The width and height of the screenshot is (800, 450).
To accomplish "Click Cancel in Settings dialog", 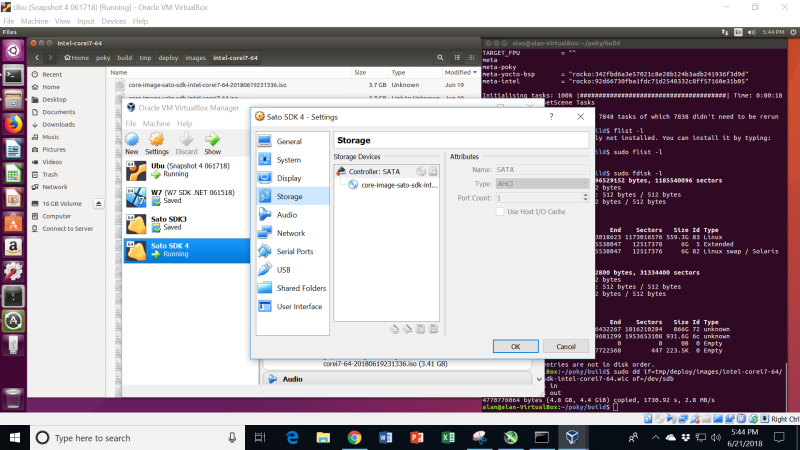I will pyautogui.click(x=566, y=346).
